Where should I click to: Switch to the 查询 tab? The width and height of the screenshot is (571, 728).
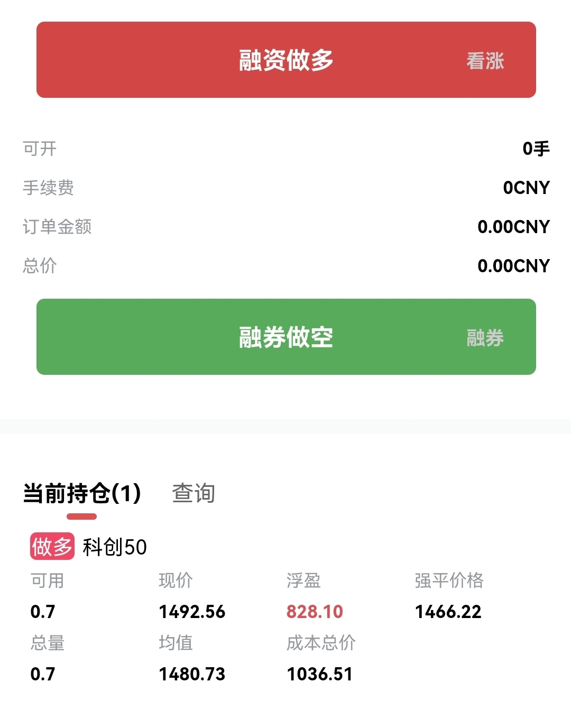[x=194, y=493]
